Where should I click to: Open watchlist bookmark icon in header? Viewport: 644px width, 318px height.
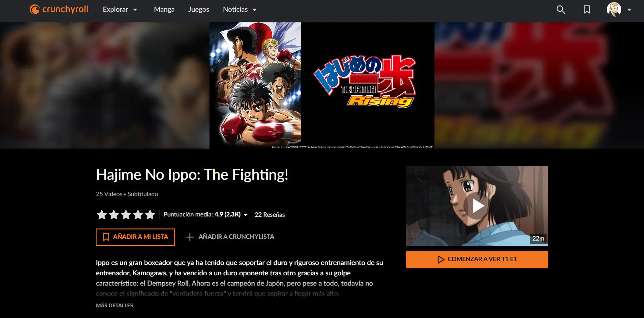586,10
